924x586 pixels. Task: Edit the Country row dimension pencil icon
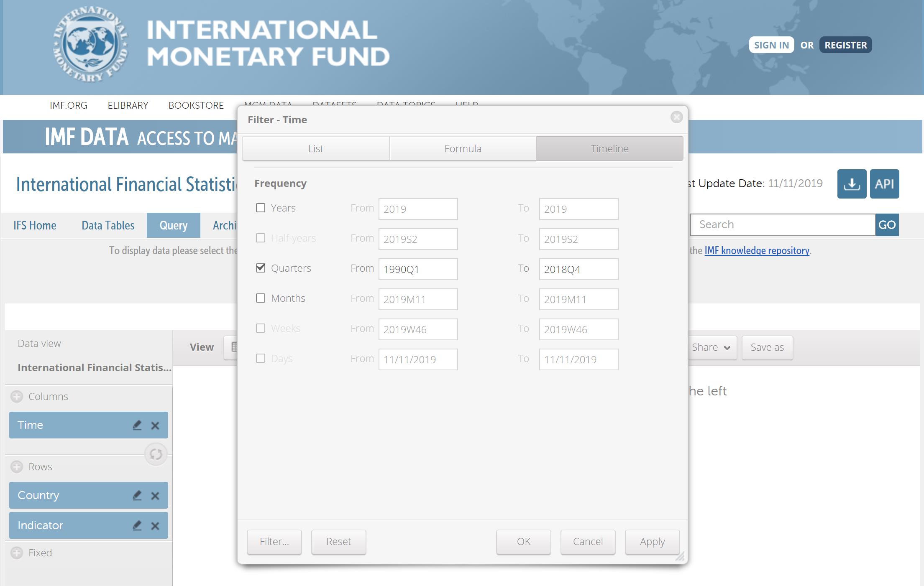[137, 495]
